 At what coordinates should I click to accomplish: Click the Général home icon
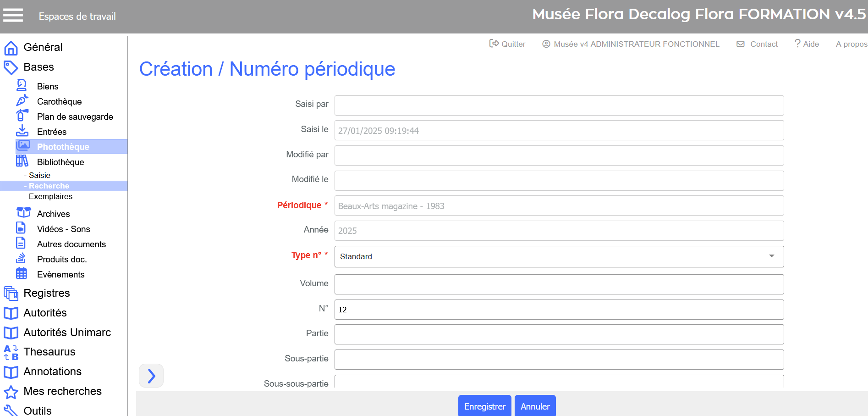click(x=11, y=48)
